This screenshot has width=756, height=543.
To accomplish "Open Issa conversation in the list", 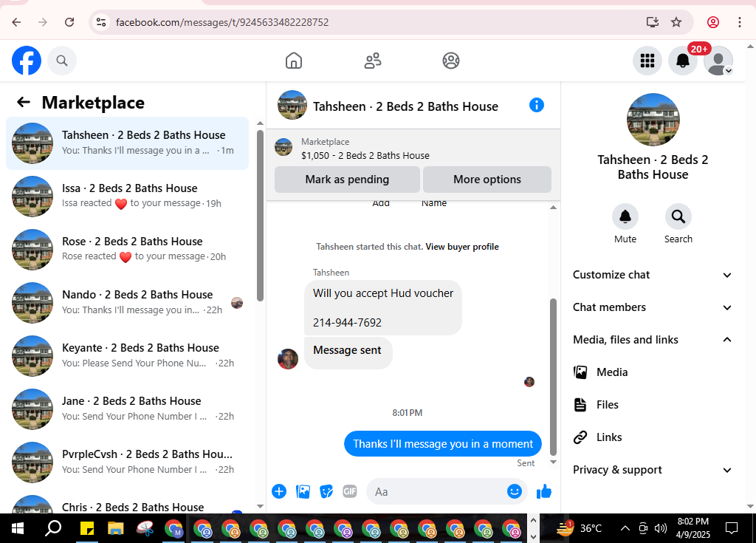I will [127, 197].
